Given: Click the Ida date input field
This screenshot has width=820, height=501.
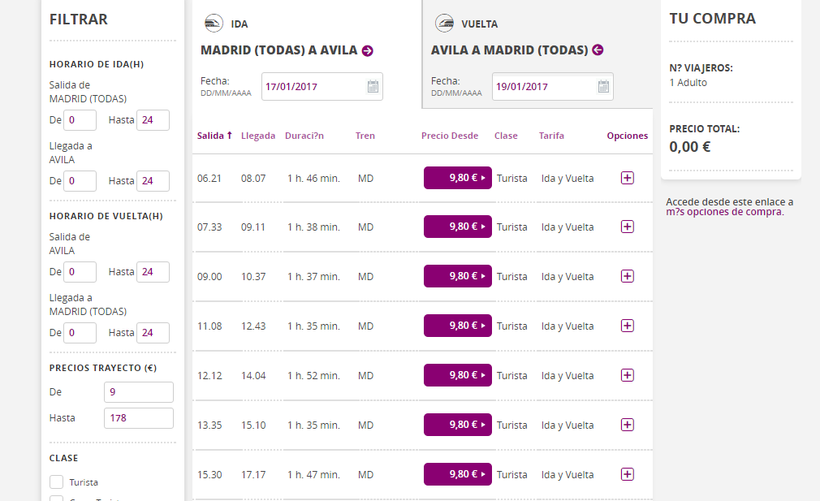Looking at the screenshot, I should pyautogui.click(x=312, y=87).
